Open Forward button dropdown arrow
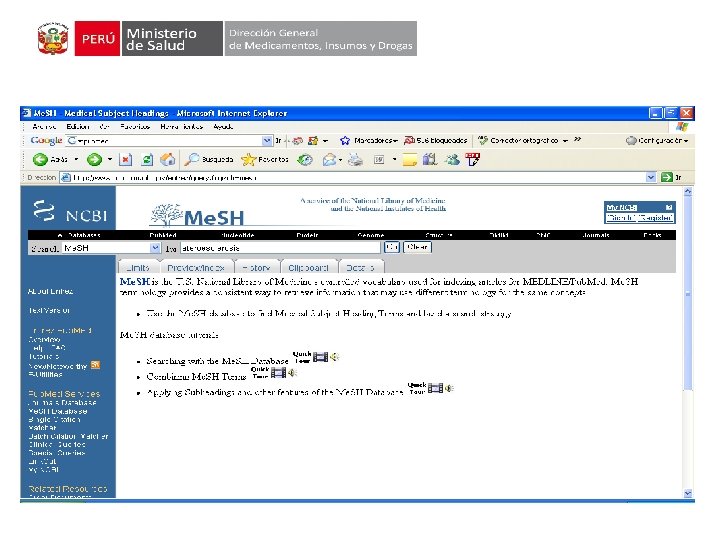720x540 pixels. 110,159
